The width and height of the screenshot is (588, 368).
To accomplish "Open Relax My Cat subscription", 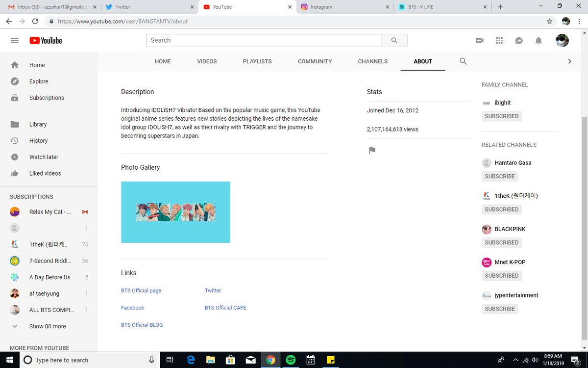I will [x=49, y=212].
